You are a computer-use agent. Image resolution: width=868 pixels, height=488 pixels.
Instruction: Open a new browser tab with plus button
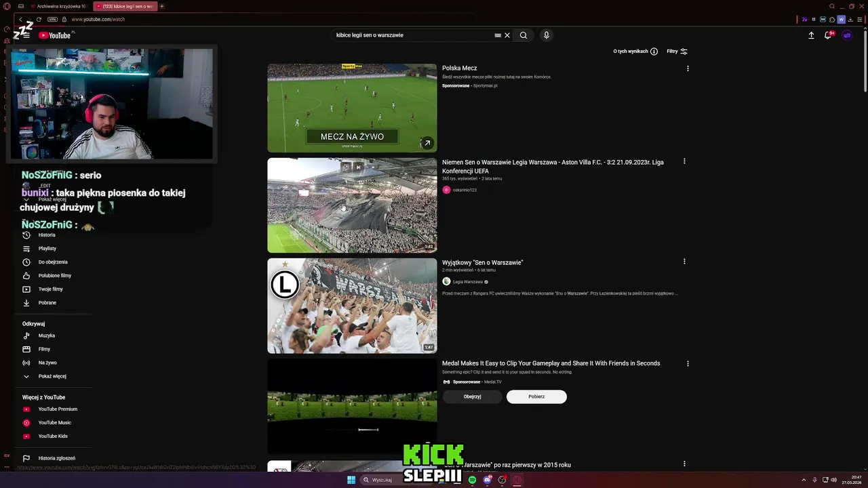tap(162, 6)
